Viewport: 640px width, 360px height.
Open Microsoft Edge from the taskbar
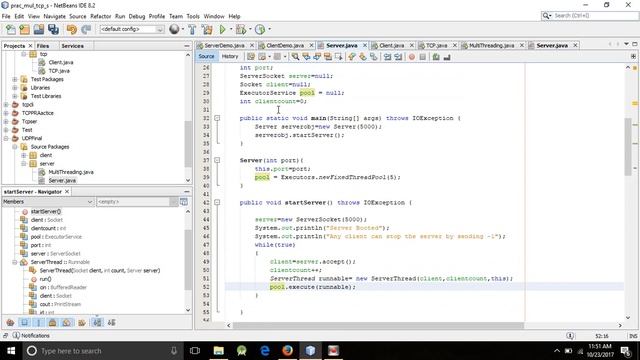(265, 351)
